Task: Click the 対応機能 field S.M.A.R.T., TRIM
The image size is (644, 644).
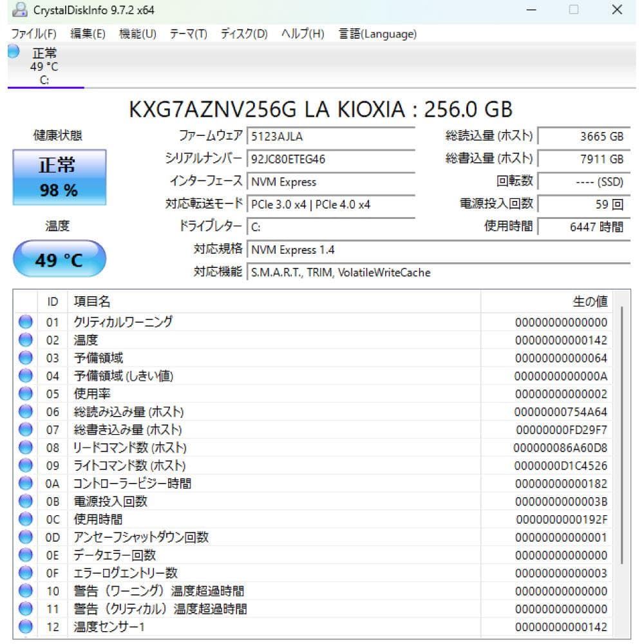Action: (439, 272)
